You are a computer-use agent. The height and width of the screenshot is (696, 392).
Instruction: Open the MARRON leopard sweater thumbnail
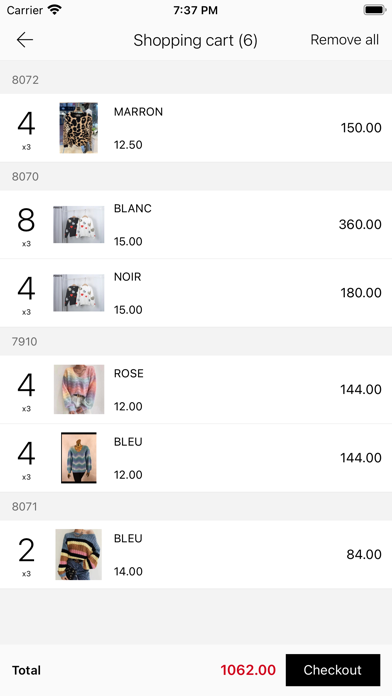point(79,128)
